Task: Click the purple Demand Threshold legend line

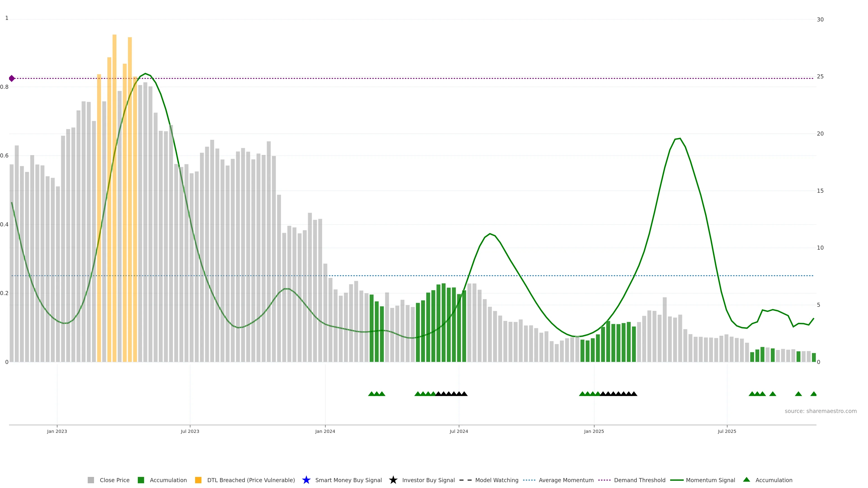Action: click(x=604, y=480)
